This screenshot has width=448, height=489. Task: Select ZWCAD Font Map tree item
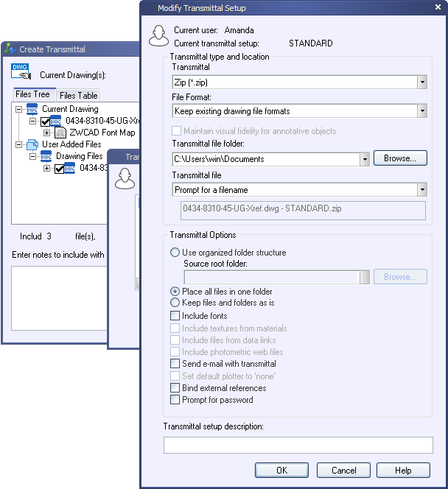click(x=102, y=133)
